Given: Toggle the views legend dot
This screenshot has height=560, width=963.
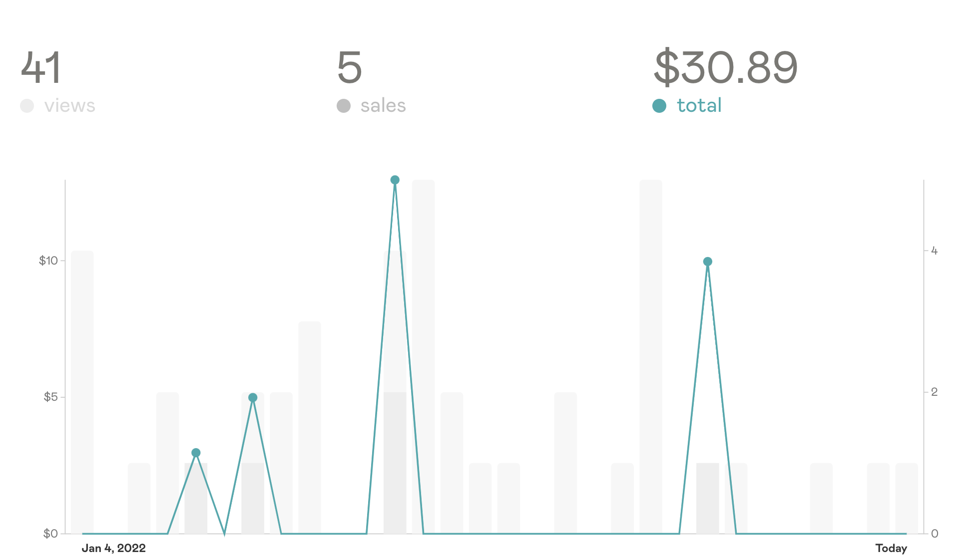Looking at the screenshot, I should (27, 106).
